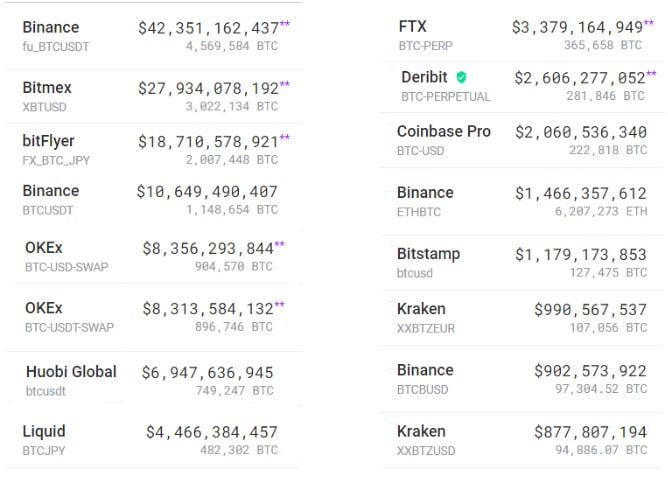Open bitFlyer FX_BTC_JPY market
668x480 pixels.
point(154,149)
